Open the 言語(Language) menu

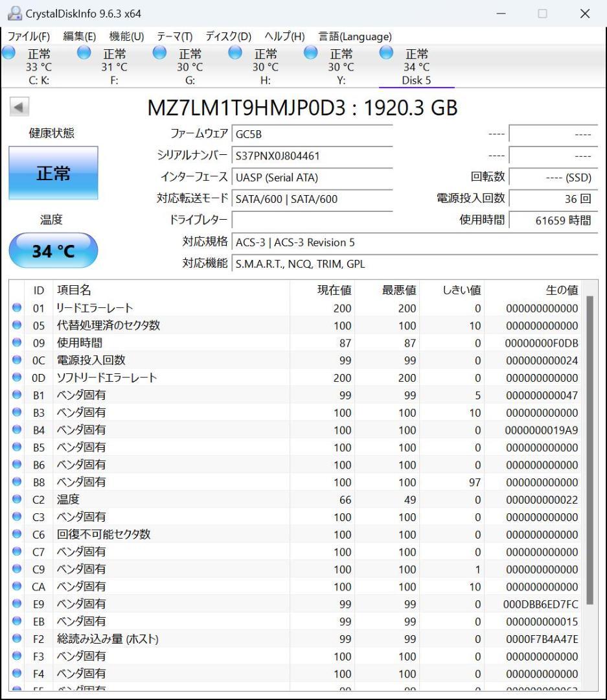(354, 37)
